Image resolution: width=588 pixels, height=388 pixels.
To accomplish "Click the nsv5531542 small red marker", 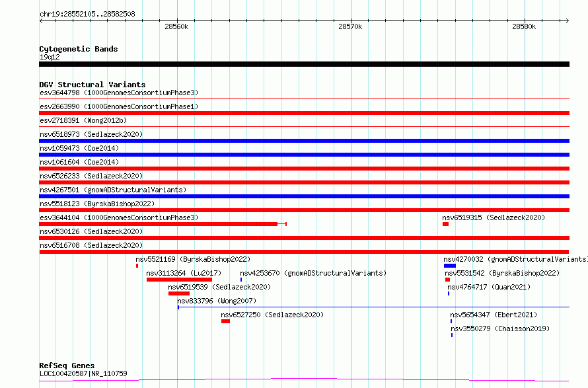I will point(447,280).
